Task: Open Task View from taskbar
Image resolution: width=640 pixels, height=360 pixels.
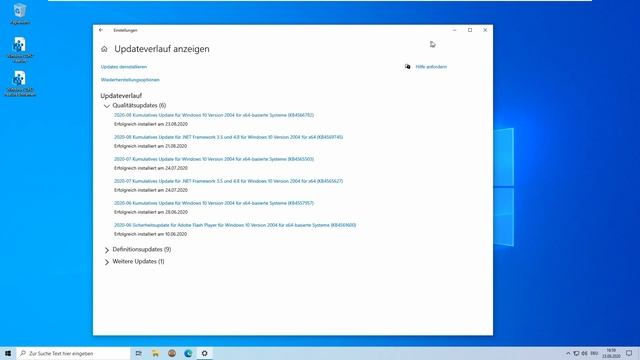Action: click(139, 353)
